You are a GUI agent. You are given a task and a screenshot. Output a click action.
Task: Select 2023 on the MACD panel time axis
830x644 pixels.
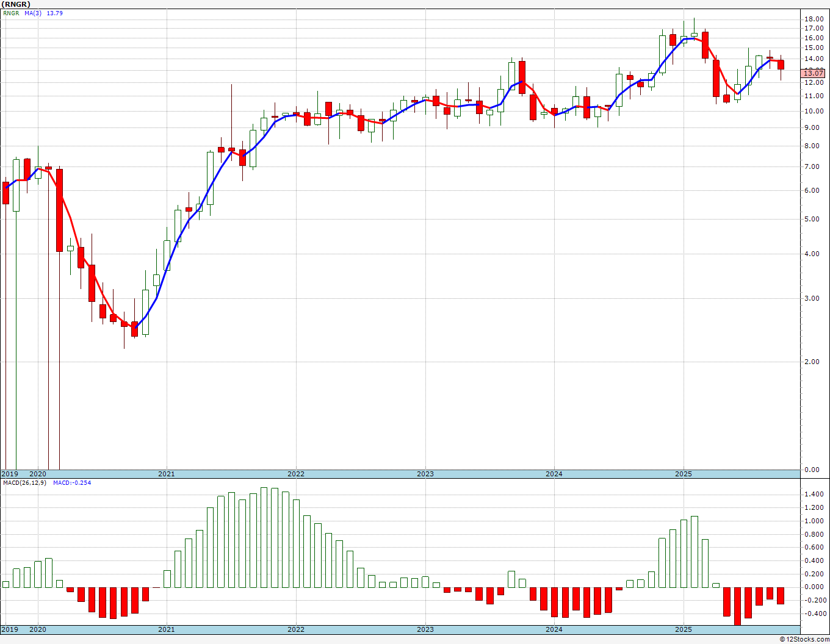point(425,629)
